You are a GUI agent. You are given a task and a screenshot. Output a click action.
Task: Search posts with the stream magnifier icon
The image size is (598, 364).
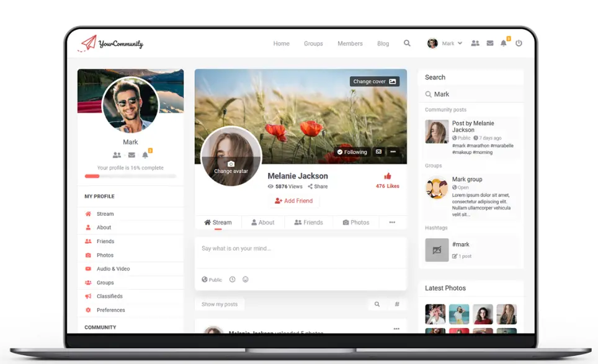[377, 304]
